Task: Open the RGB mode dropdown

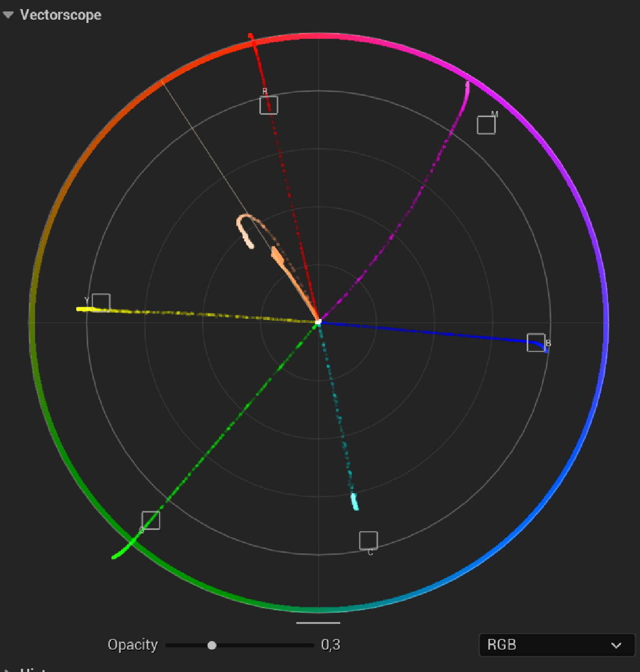Action: pos(556,645)
